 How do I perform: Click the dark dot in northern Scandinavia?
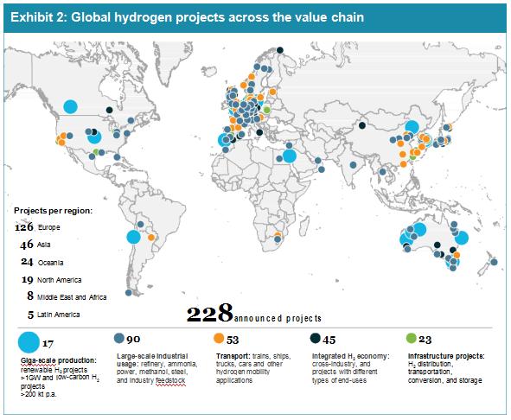point(279,50)
